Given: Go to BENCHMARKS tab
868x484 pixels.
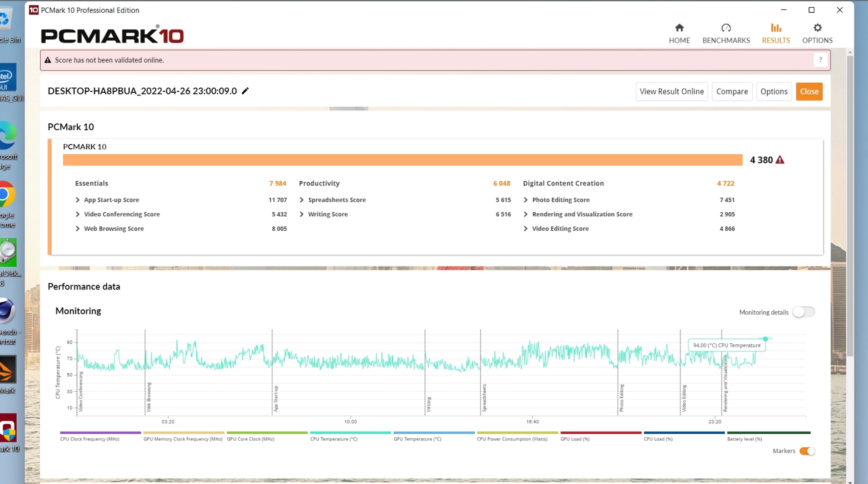Looking at the screenshot, I should (726, 33).
